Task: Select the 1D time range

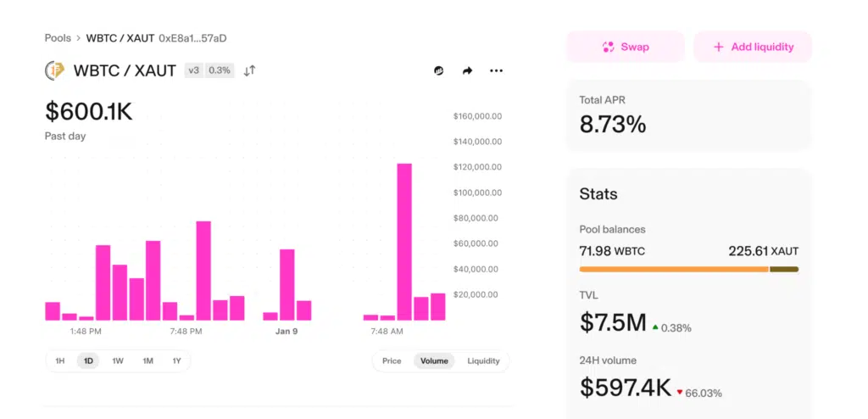Action: 88,360
